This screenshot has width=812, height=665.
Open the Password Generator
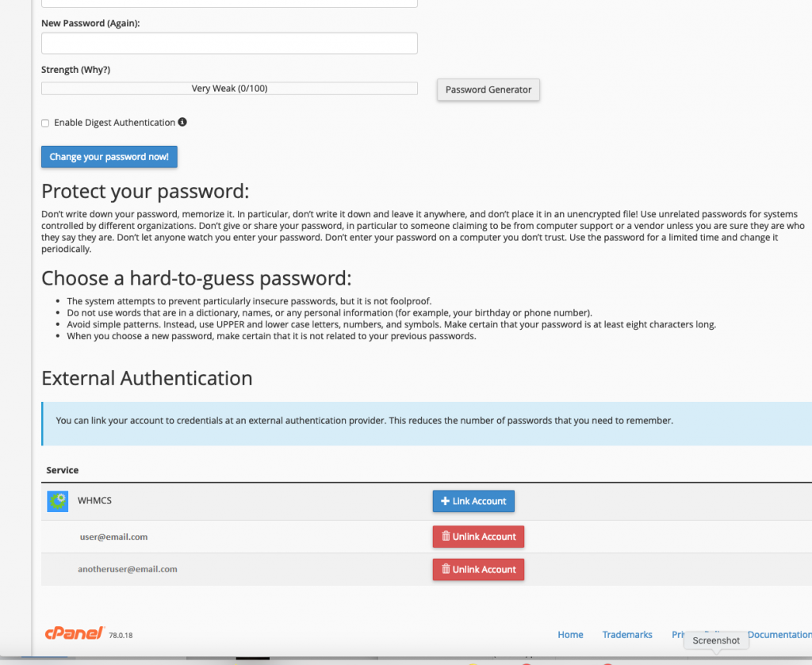488,90
